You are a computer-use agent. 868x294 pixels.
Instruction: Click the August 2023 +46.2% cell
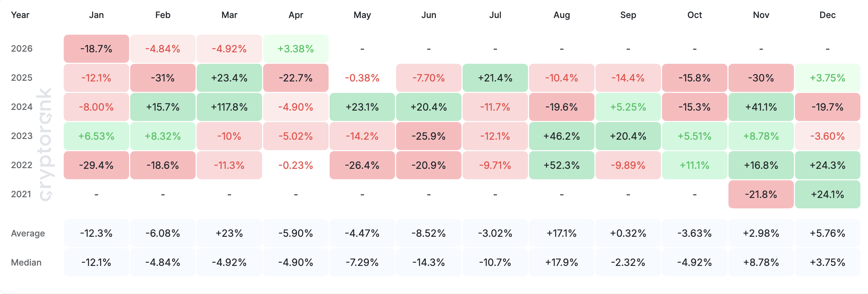point(562,136)
